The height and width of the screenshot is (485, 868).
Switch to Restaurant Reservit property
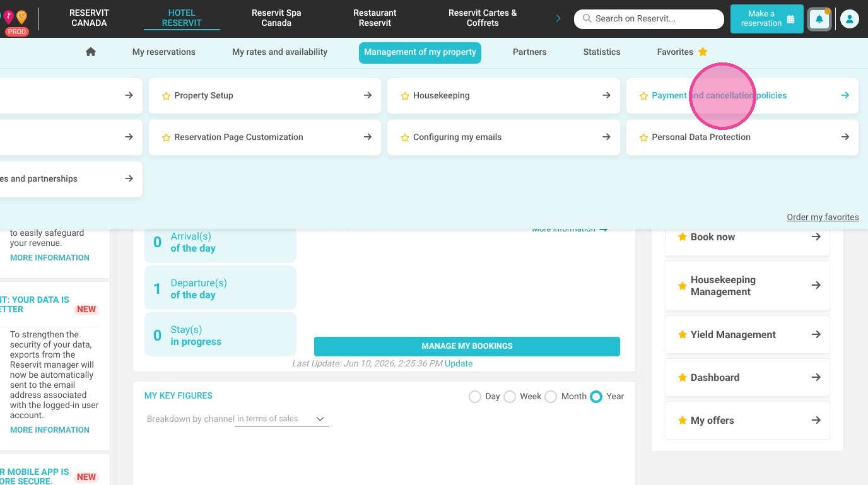click(375, 18)
